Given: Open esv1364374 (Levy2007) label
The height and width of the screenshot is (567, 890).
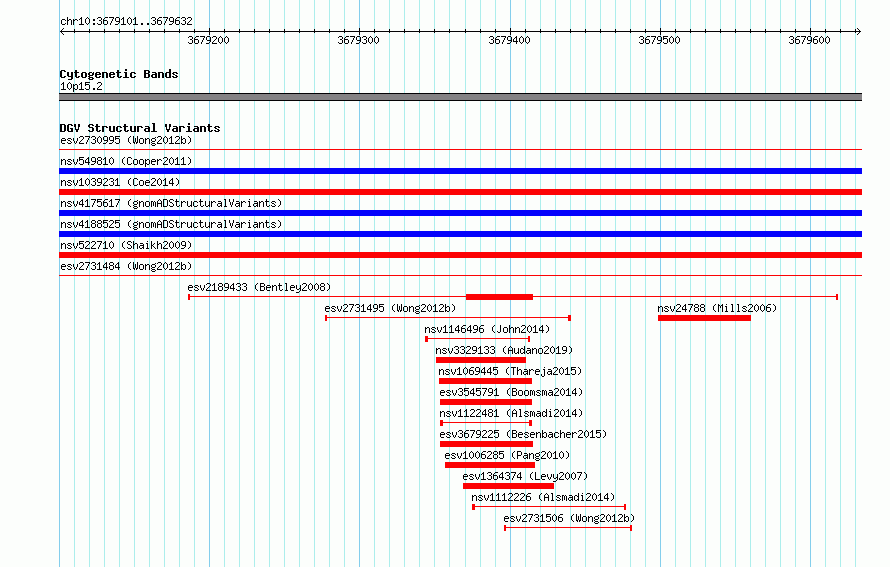Looking at the screenshot, I should (x=525, y=476).
